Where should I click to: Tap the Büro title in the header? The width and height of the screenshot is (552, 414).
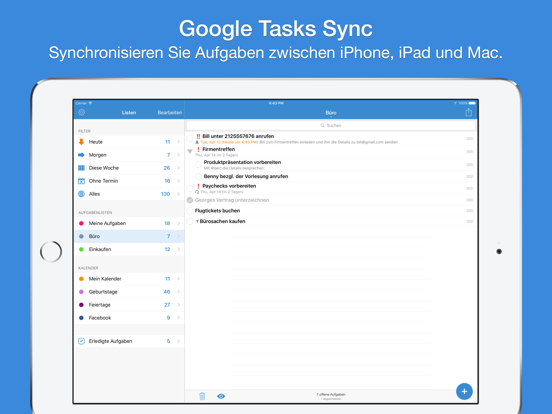331,113
